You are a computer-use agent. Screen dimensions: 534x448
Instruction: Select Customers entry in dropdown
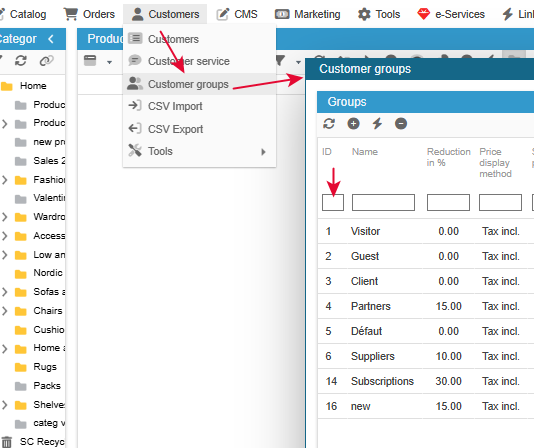[199, 39]
